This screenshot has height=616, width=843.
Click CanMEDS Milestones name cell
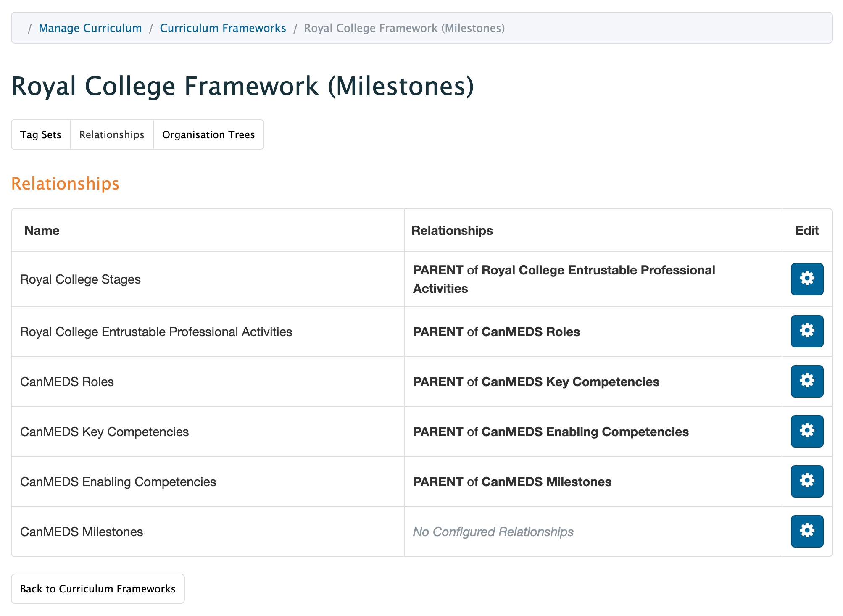pos(82,532)
